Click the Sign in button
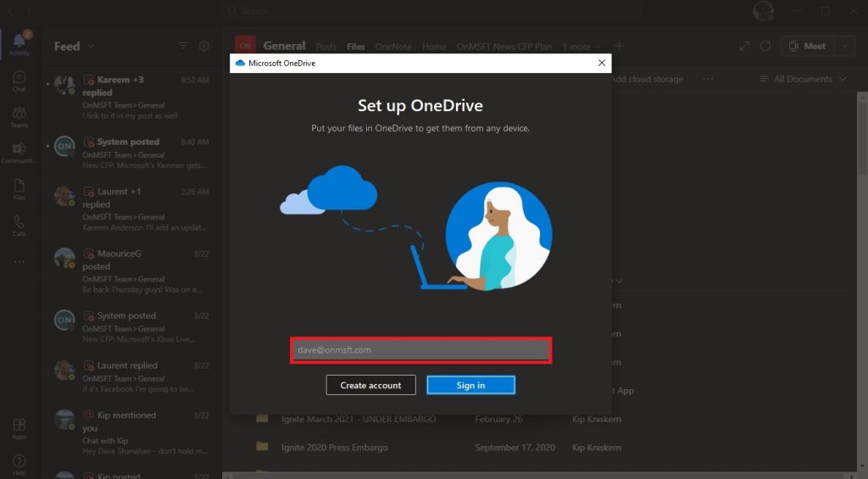 coord(470,386)
